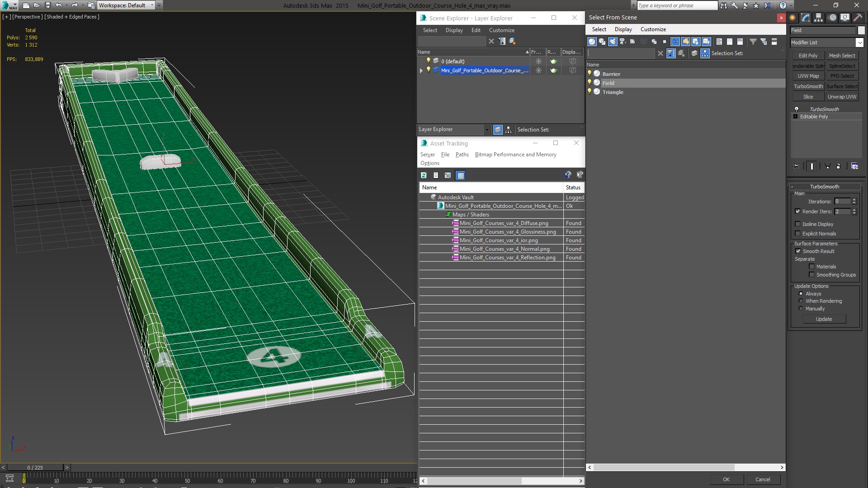The height and width of the screenshot is (488, 868).
Task: Click Configure Modifier Sets icon
Action: pos(854,166)
